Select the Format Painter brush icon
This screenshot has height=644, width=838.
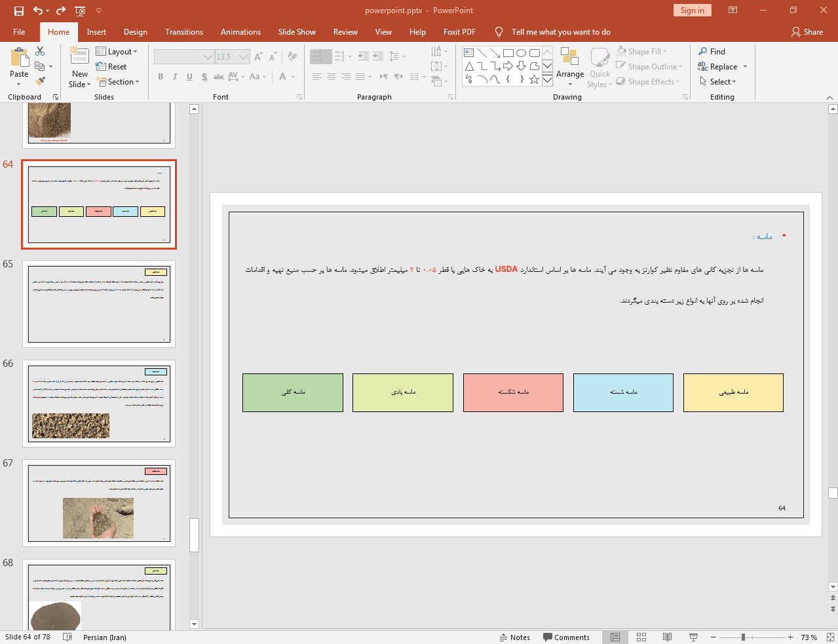coord(41,81)
